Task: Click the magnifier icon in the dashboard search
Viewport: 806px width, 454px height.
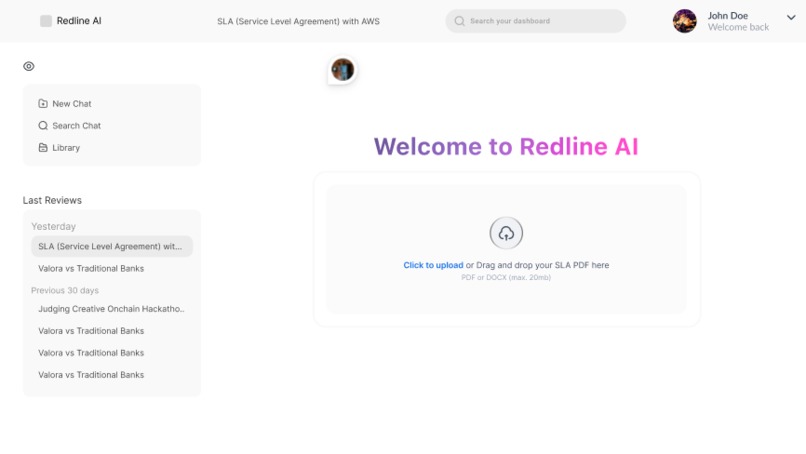Action: pyautogui.click(x=460, y=21)
